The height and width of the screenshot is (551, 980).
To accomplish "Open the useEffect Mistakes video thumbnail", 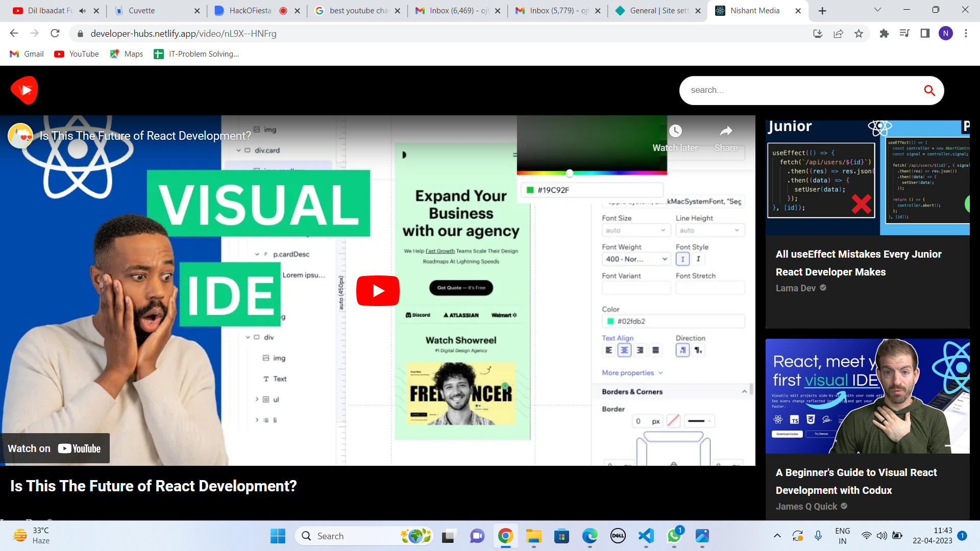I will [867, 178].
